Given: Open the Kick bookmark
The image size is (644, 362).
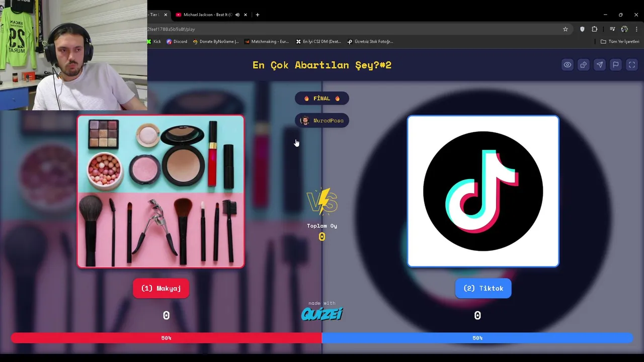Looking at the screenshot, I should (154, 42).
